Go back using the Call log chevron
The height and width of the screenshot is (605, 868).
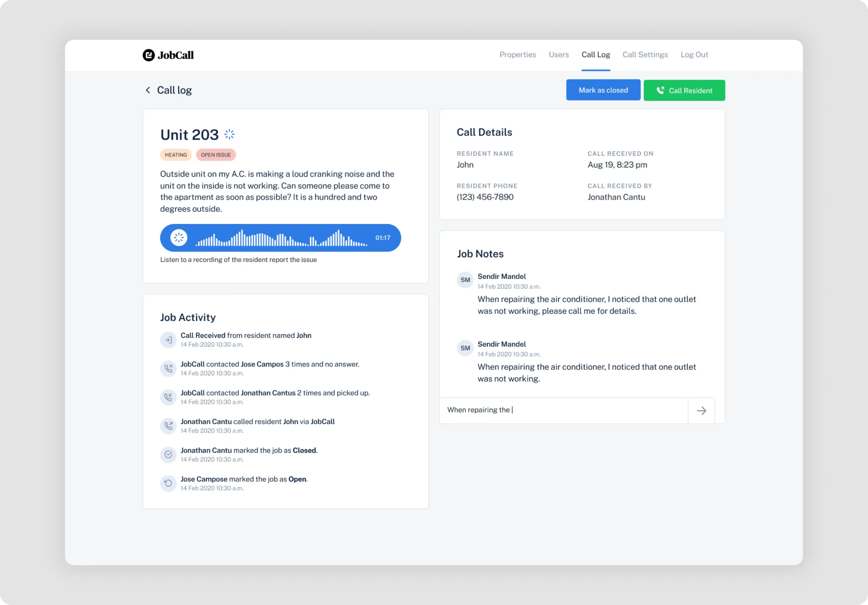click(x=148, y=90)
